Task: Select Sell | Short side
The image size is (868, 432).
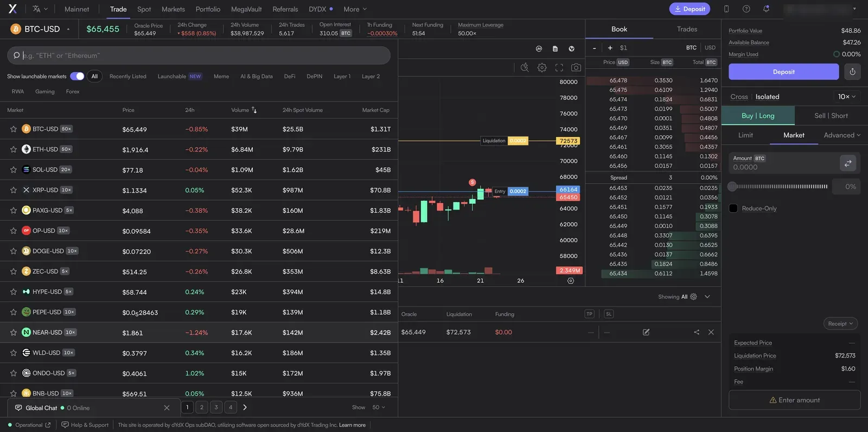Action: pos(831,116)
